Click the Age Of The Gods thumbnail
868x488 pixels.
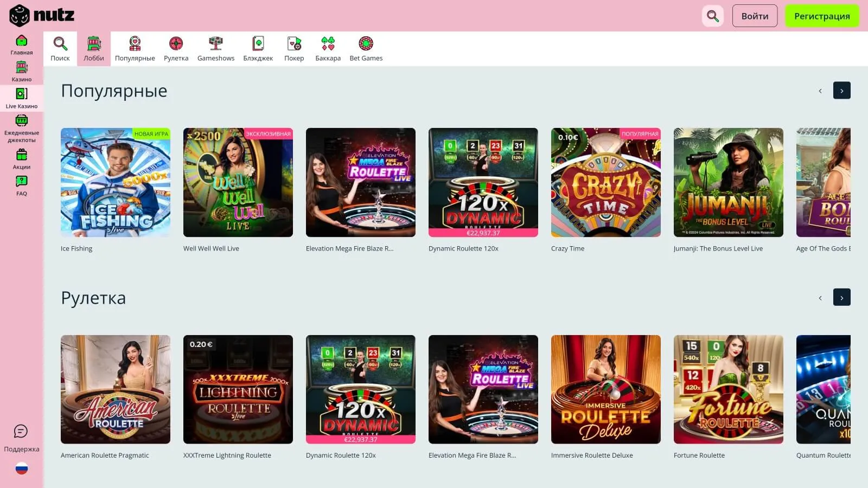[x=824, y=182]
